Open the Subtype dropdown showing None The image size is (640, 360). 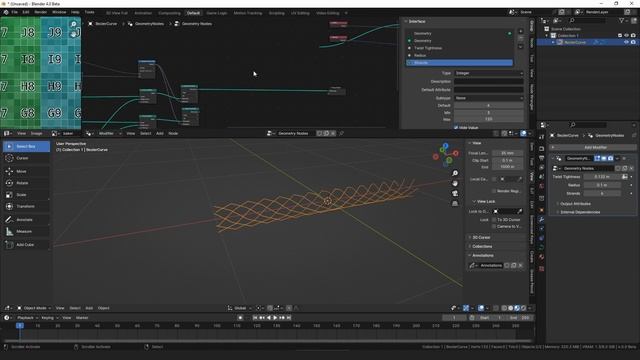[x=489, y=98]
